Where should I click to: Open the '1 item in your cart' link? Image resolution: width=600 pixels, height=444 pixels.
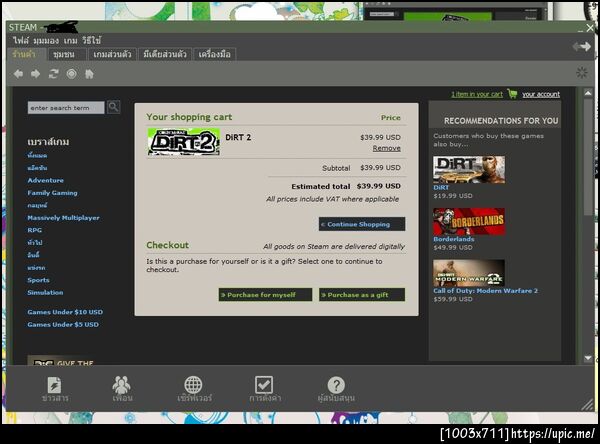477,94
